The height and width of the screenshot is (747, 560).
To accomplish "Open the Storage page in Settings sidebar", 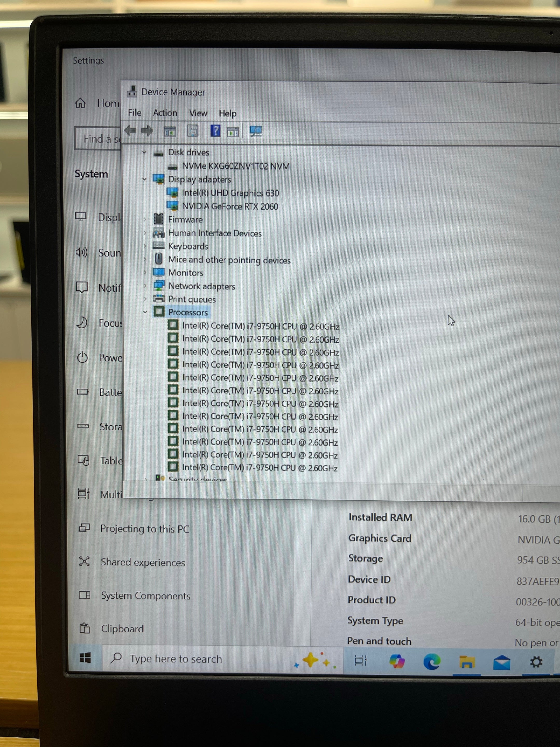I will [x=100, y=426].
